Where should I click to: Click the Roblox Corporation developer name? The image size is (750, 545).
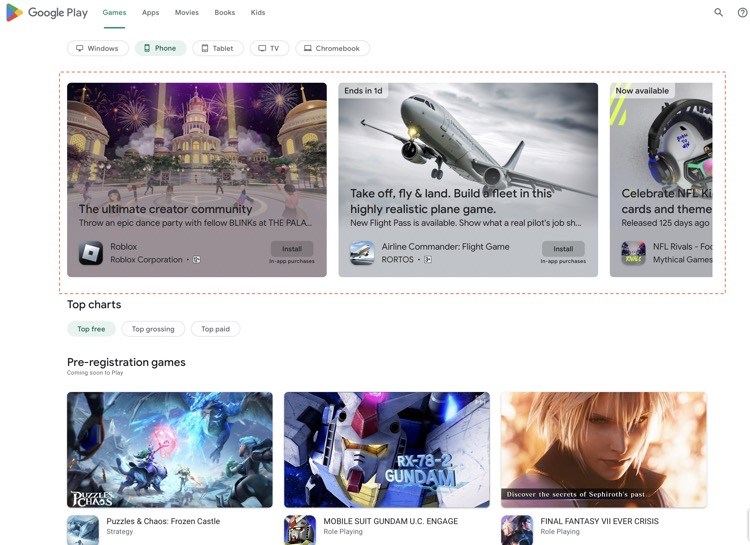[146, 260]
